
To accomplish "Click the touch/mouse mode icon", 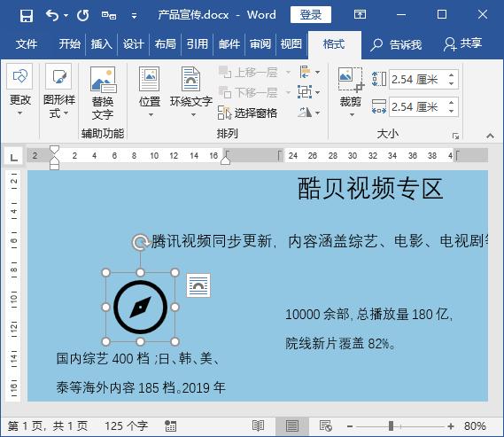I will 109,15.
